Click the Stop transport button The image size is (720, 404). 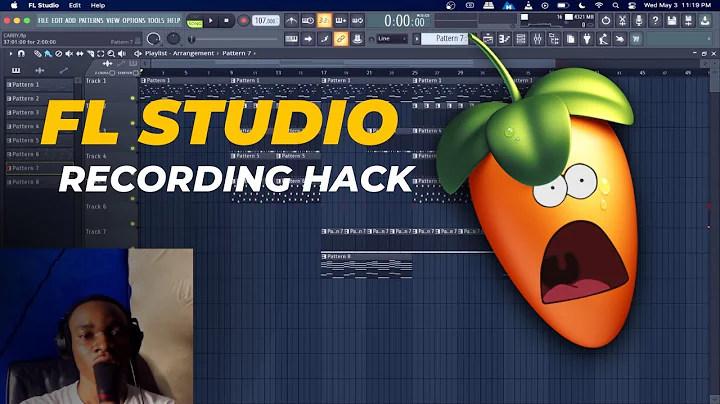[x=226, y=21]
